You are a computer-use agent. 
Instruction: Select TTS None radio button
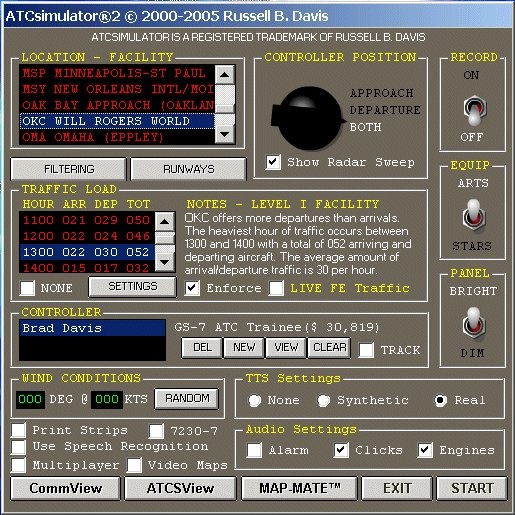tap(255, 400)
